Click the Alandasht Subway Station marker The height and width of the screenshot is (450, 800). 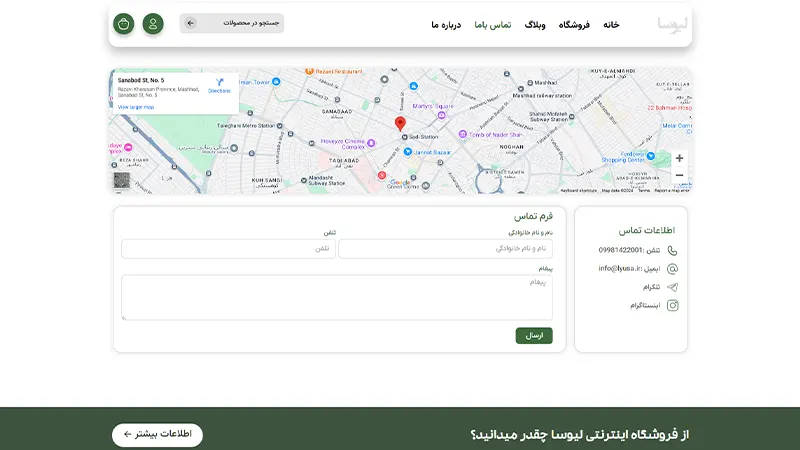pos(304,180)
